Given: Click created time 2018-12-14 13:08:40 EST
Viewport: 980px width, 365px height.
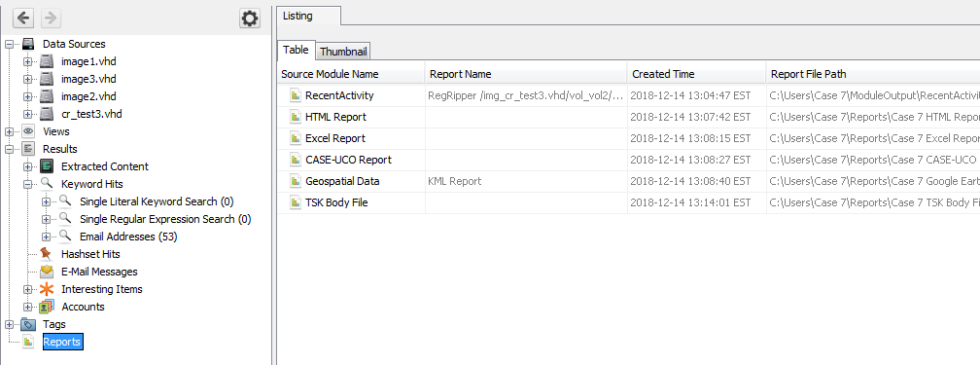Looking at the screenshot, I should 697,182.
